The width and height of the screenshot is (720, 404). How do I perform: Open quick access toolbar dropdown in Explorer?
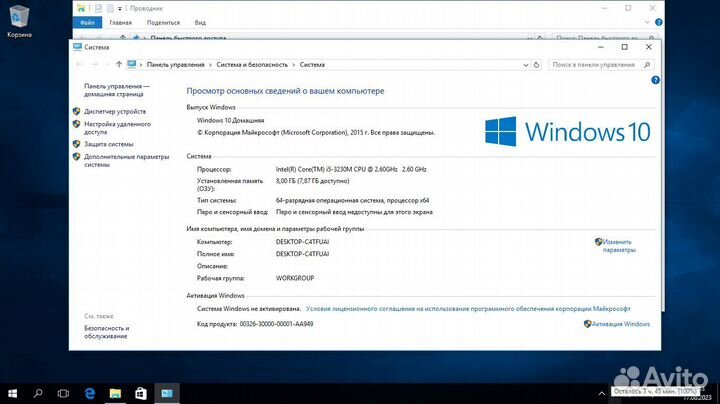[x=119, y=9]
